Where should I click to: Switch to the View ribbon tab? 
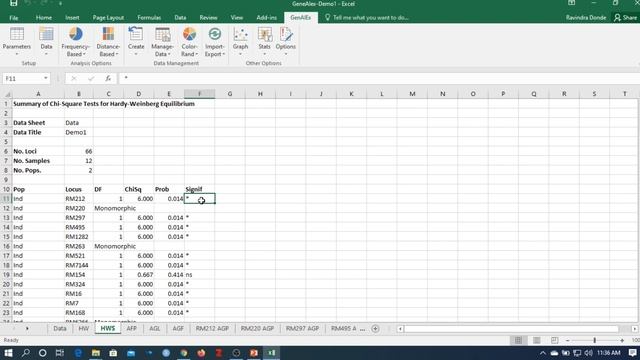237,18
